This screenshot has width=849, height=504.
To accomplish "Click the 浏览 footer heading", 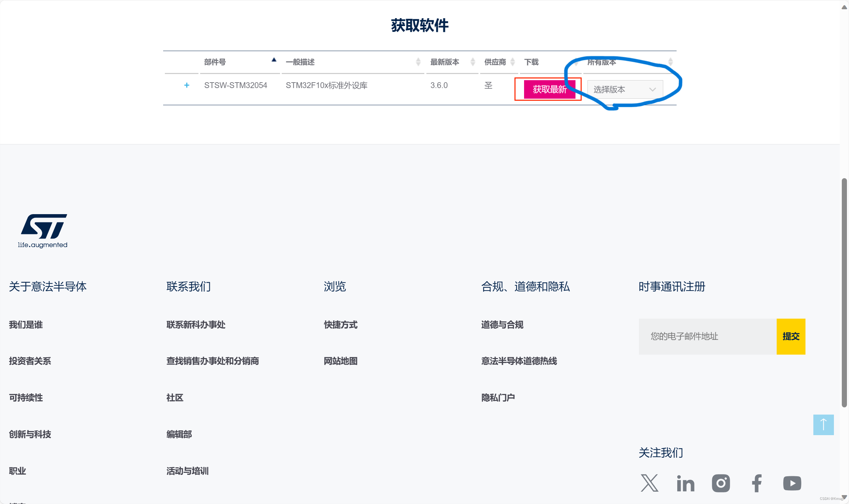I will coord(335,286).
